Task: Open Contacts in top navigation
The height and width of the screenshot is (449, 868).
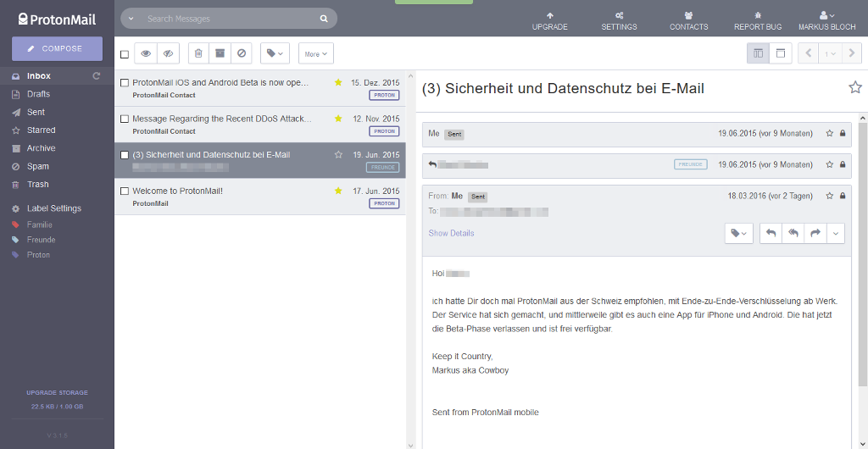Action: pyautogui.click(x=688, y=21)
